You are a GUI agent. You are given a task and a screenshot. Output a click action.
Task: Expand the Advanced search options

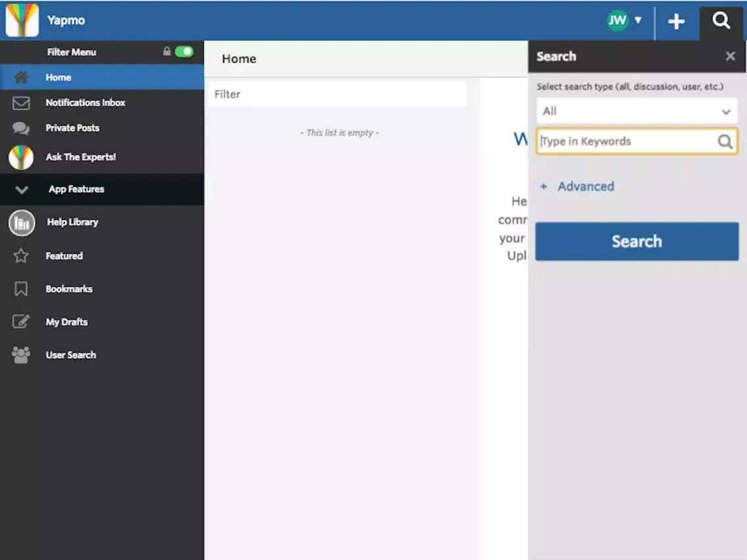577,186
